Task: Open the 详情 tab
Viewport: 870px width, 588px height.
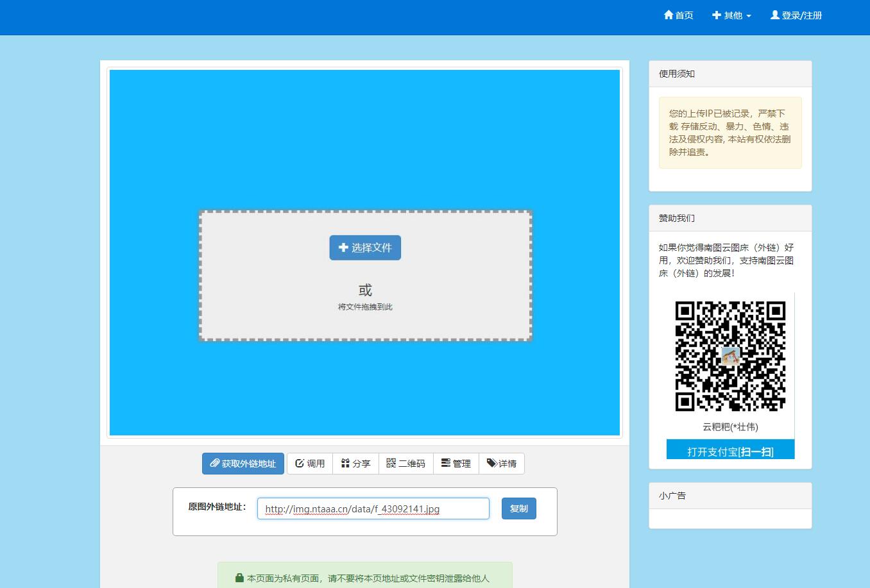Action: 501,464
